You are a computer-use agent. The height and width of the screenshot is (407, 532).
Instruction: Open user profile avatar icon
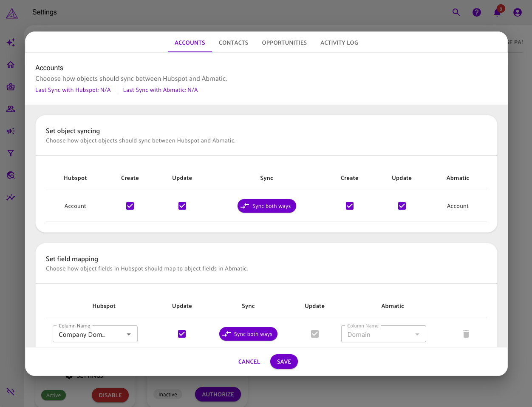pyautogui.click(x=517, y=12)
